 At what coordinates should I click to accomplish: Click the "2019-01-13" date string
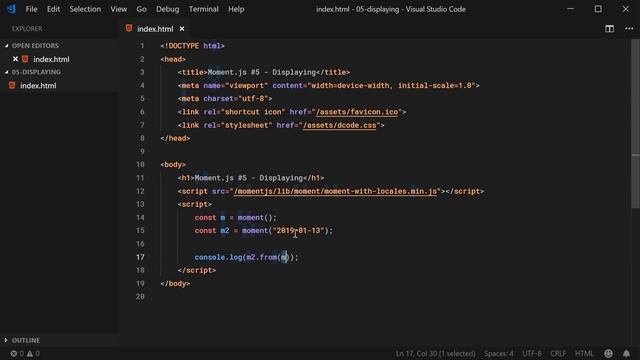pyautogui.click(x=298, y=231)
